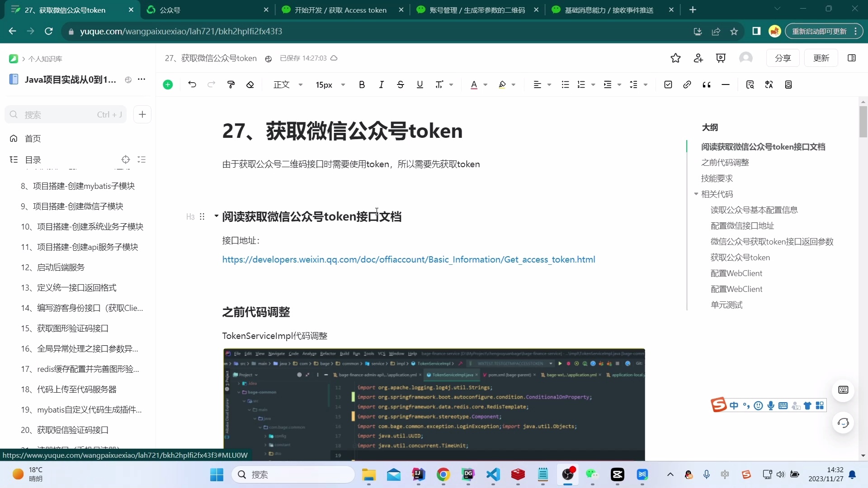
Task: Translate the document content
Action: (769, 84)
